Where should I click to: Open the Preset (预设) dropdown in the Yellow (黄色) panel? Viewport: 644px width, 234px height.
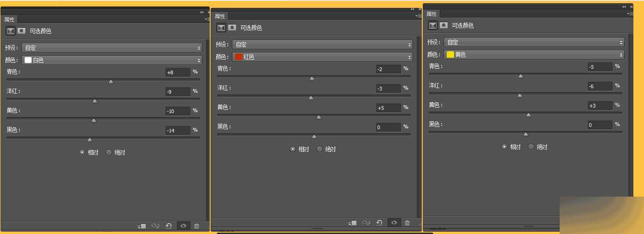tap(534, 42)
